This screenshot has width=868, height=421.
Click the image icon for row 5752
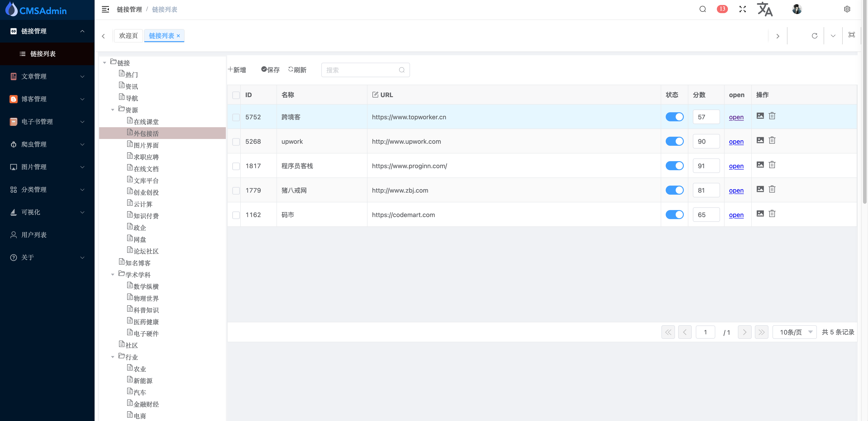(760, 116)
